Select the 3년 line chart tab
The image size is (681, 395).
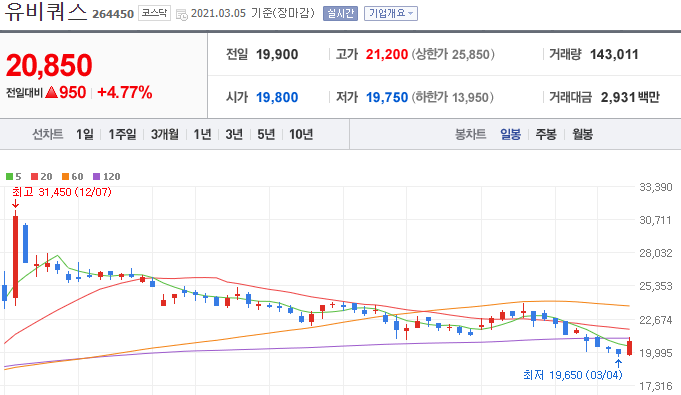[234, 134]
